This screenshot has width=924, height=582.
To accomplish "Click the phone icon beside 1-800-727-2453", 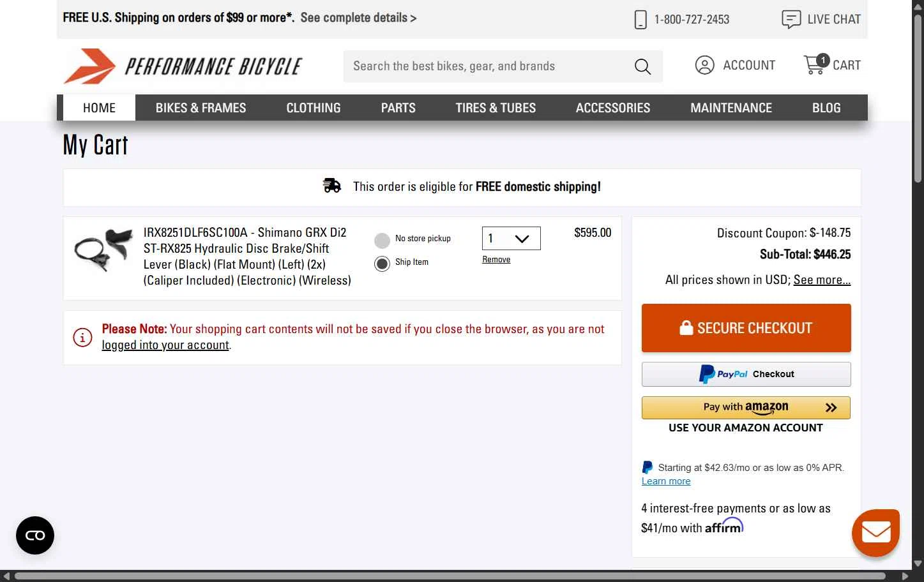I will coord(640,20).
